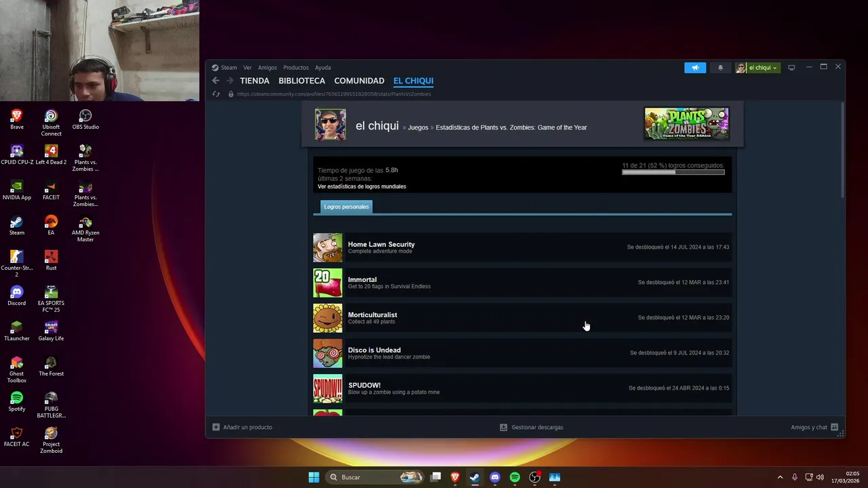The width and height of the screenshot is (868, 488).
Task: Open the Galaxy Life desktop shortcut
Action: pos(51,331)
